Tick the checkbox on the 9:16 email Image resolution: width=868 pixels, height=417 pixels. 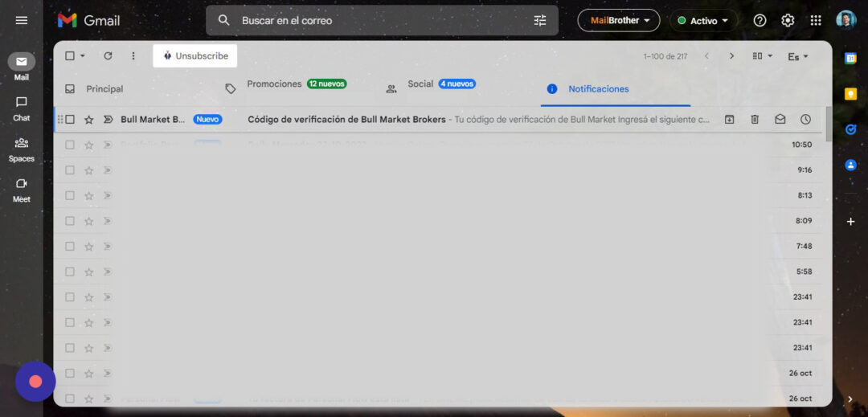[70, 170]
